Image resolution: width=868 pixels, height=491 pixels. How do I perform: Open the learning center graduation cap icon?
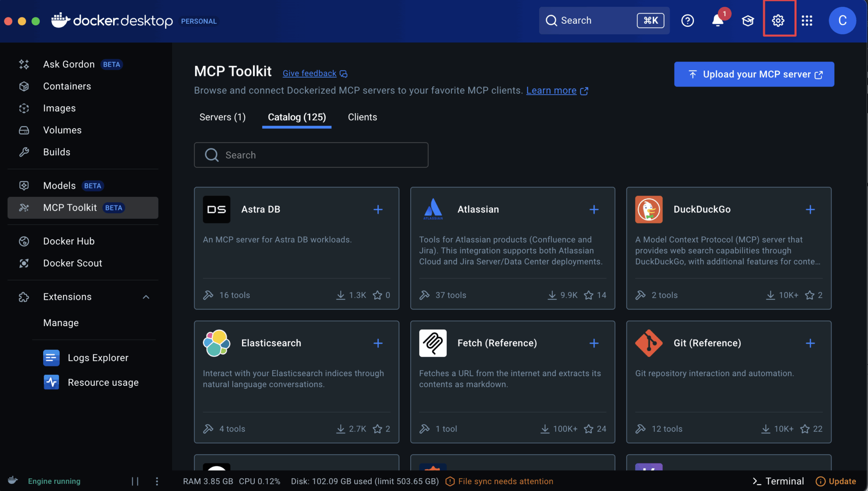pos(747,20)
